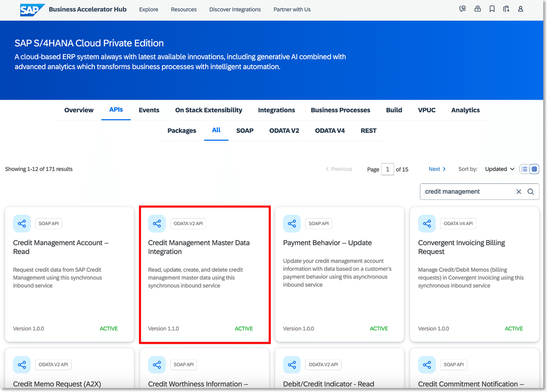Viewport: 547px width, 392px height.
Task: Click share icon on Debit/Credit Indicator - Read card
Action: tap(292, 365)
